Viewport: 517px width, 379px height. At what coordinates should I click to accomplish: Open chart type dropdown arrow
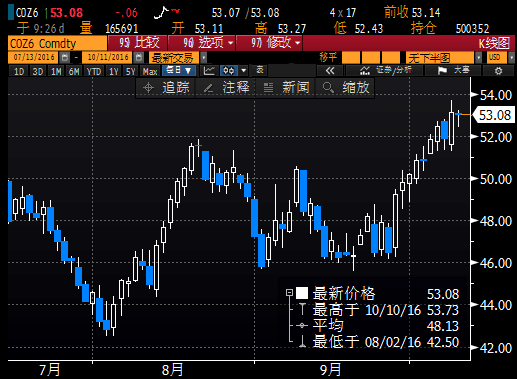(244, 71)
